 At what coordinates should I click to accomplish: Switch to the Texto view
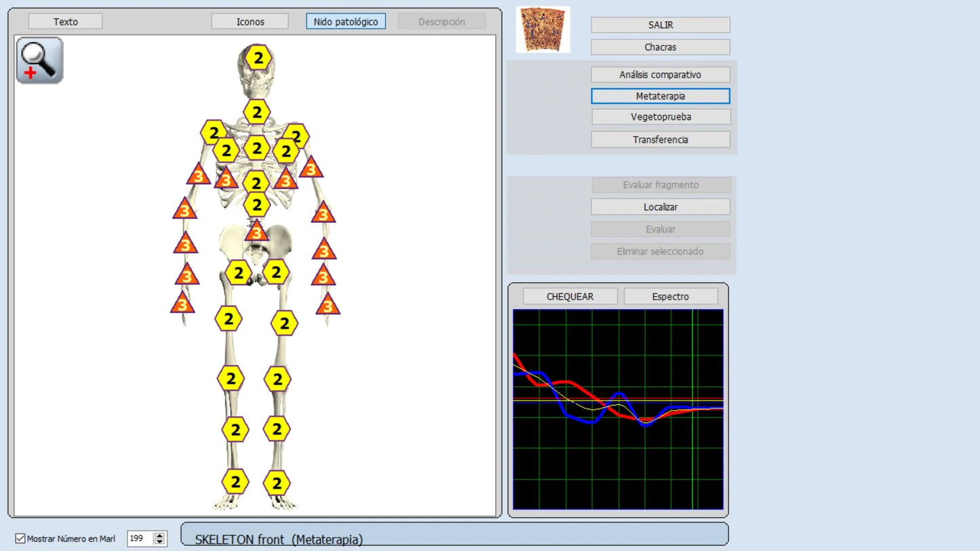[x=65, y=22]
